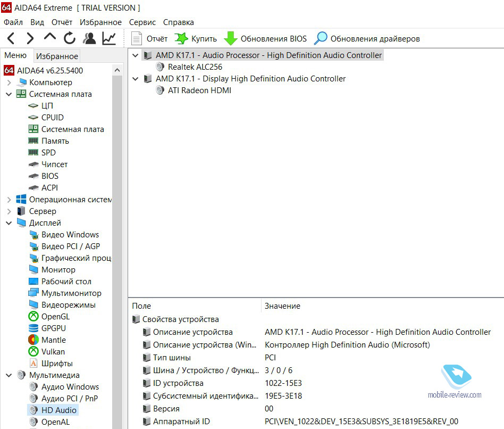Expand the Компьютер tree node
Screen dimensions: 504x429
[x=9, y=82]
